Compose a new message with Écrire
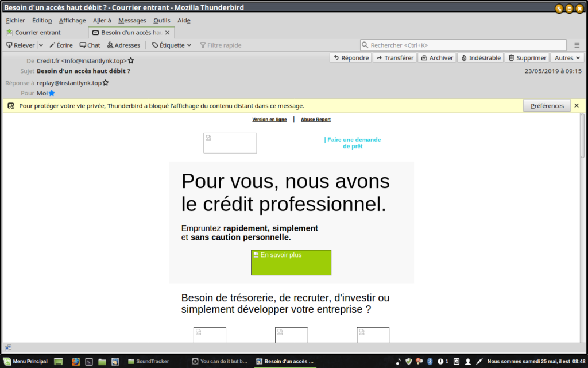 (x=61, y=45)
